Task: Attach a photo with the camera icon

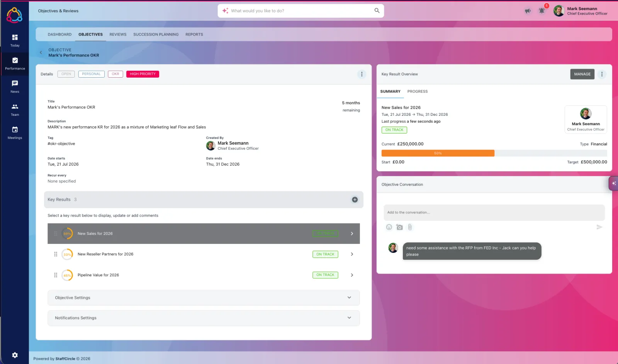Action: point(399,227)
